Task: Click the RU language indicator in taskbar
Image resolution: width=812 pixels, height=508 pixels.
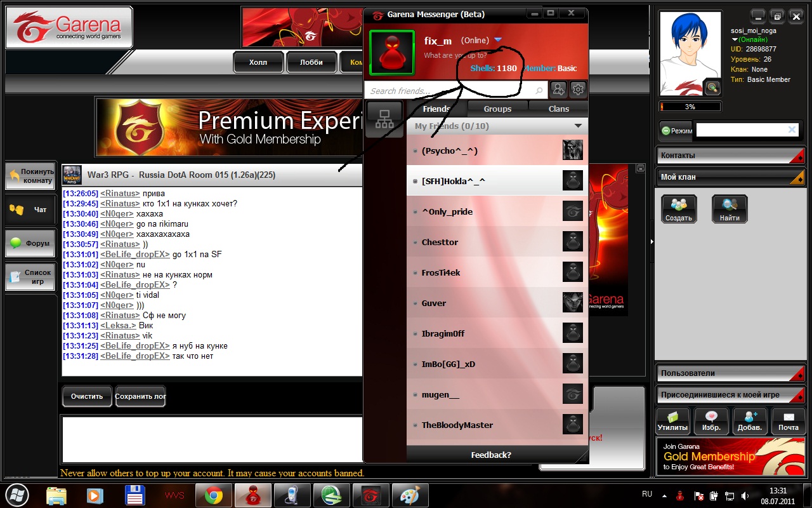Action: [x=647, y=493]
